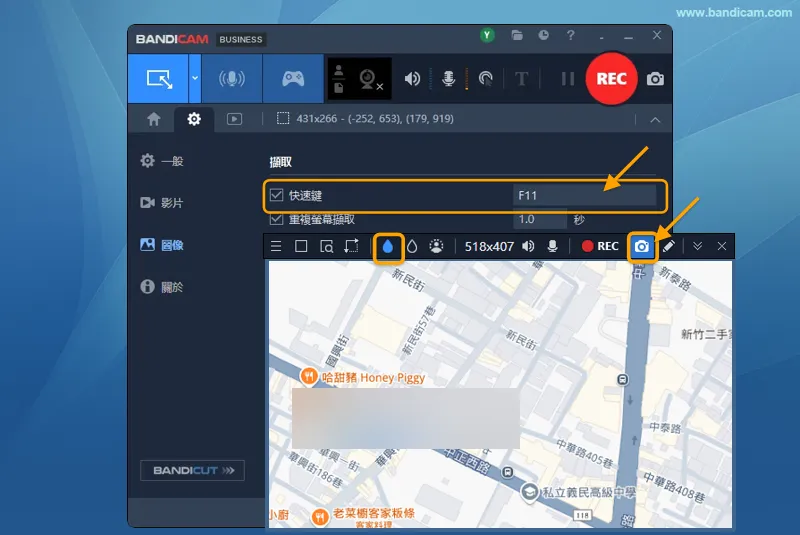Screen dimensions: 800x535
Task: Select the HDMI device recording mode
Action: click(x=232, y=79)
